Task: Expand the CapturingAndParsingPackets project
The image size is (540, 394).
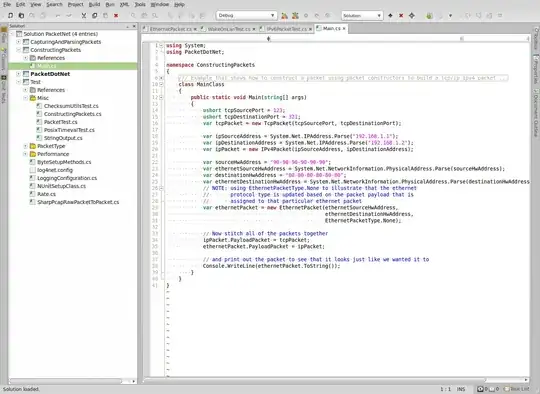Action: coord(19,42)
